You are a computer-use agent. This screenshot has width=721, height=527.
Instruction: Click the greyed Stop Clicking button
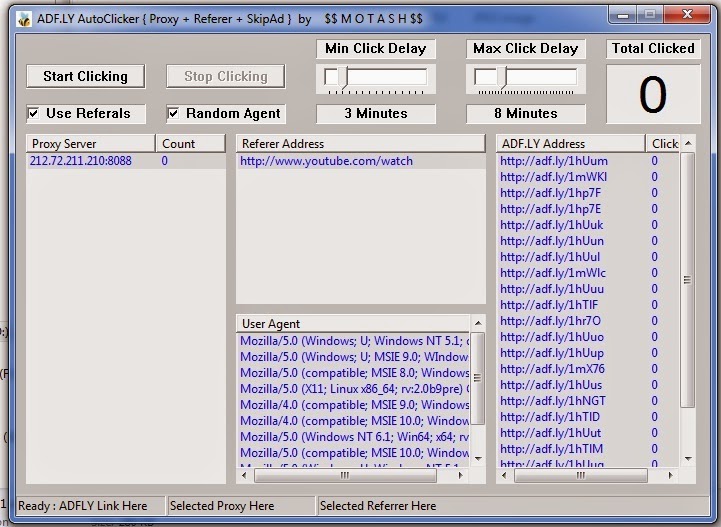[x=226, y=76]
